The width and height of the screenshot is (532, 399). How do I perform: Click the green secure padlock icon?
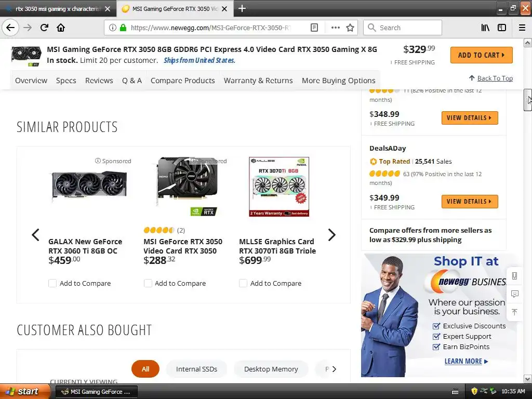[x=123, y=28]
